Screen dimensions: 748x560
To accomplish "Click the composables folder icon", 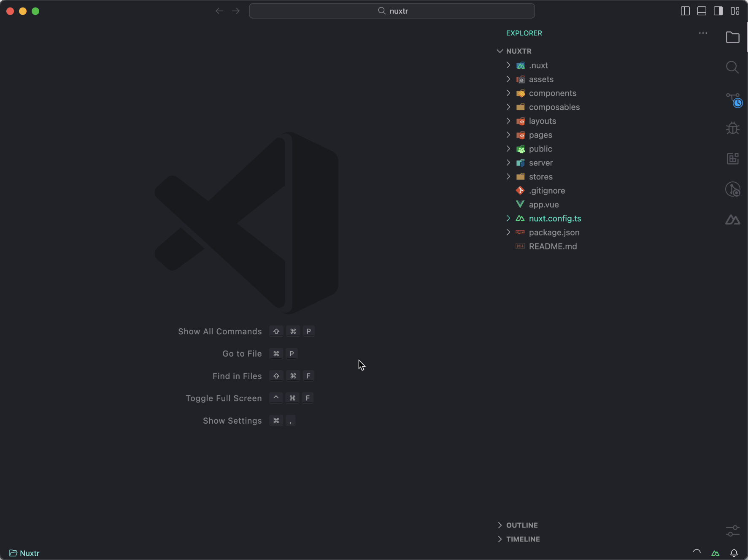I will [x=521, y=107].
